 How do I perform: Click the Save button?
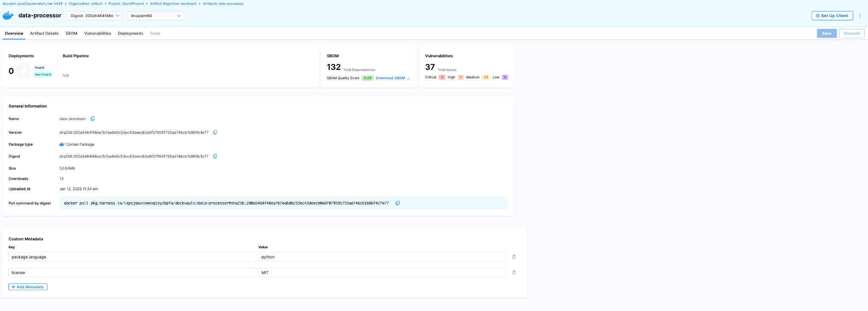click(826, 33)
